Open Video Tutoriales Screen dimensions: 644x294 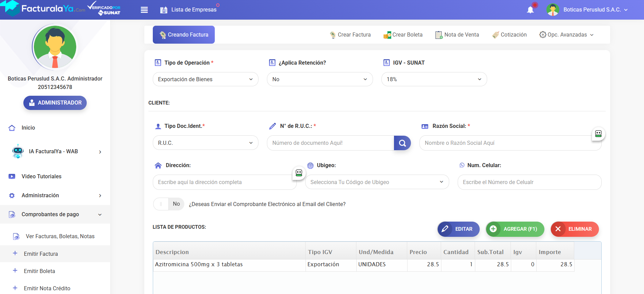(42, 177)
